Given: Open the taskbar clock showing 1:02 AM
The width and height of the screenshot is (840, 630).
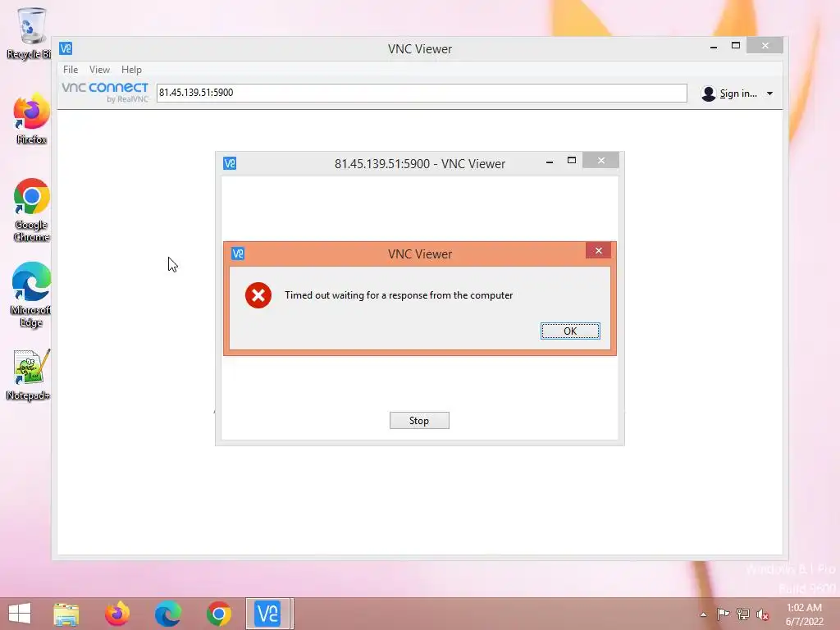Looking at the screenshot, I should click(x=804, y=614).
